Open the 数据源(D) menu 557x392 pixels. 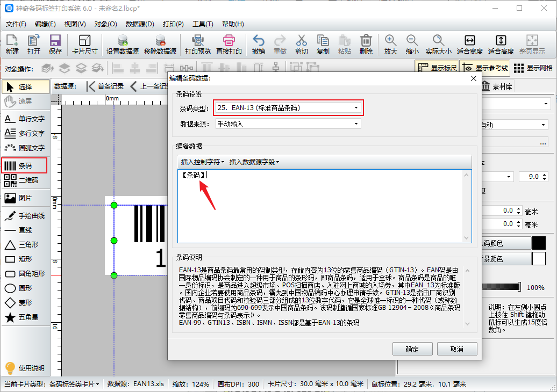coord(140,24)
